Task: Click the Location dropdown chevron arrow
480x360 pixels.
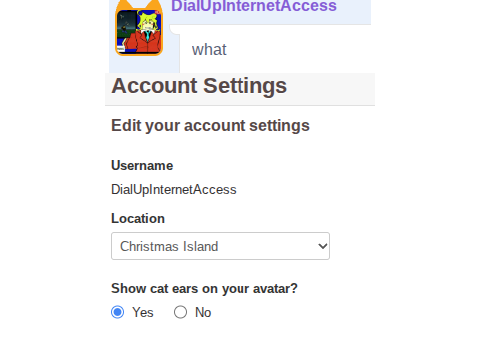Action: pyautogui.click(x=322, y=246)
